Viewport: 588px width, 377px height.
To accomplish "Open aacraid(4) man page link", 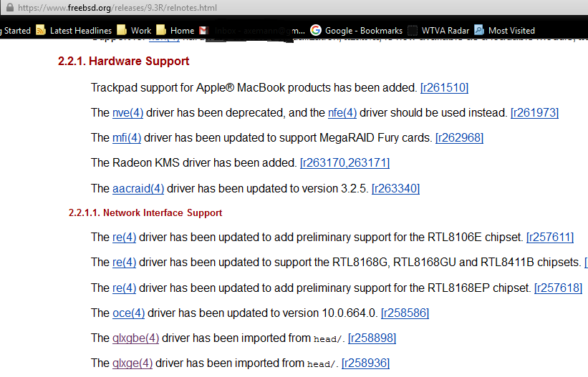I will pyautogui.click(x=138, y=189).
